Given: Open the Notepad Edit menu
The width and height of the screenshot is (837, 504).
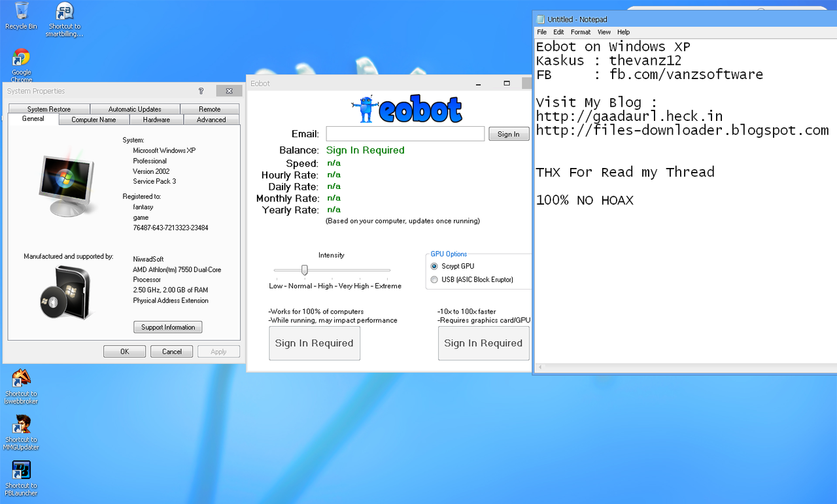Looking at the screenshot, I should [x=558, y=32].
